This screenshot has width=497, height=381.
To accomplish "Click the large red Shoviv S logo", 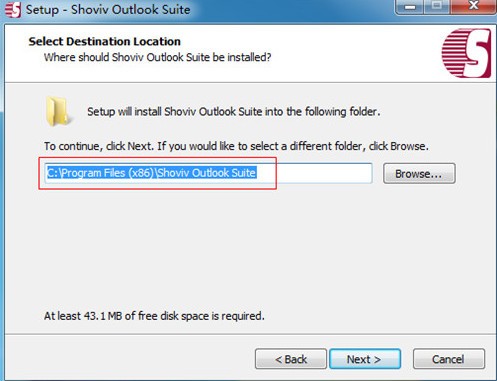I will click(x=466, y=53).
